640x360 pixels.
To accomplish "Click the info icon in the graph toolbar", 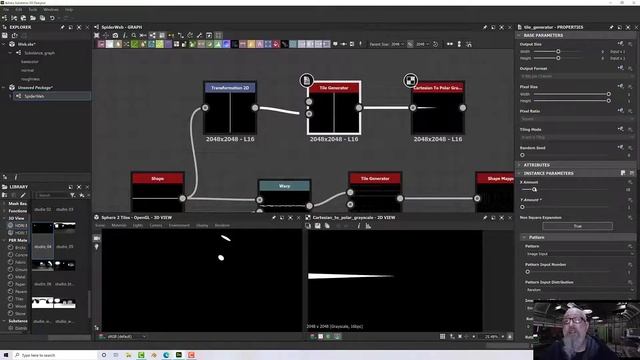I will [x=125, y=36].
